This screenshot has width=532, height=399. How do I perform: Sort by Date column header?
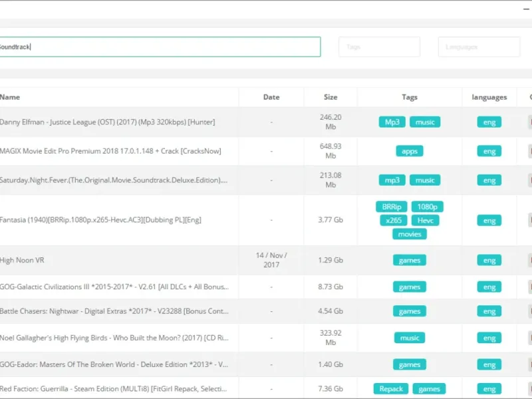[271, 97]
